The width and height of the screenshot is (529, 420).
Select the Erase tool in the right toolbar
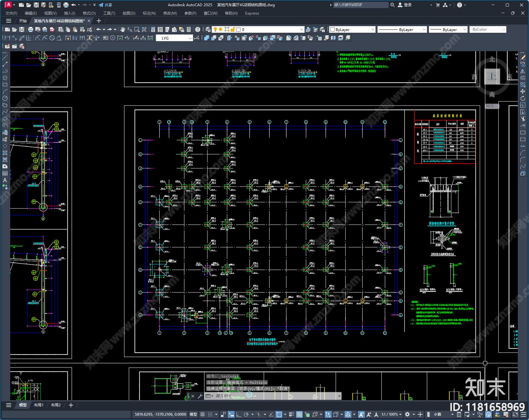click(x=523, y=57)
